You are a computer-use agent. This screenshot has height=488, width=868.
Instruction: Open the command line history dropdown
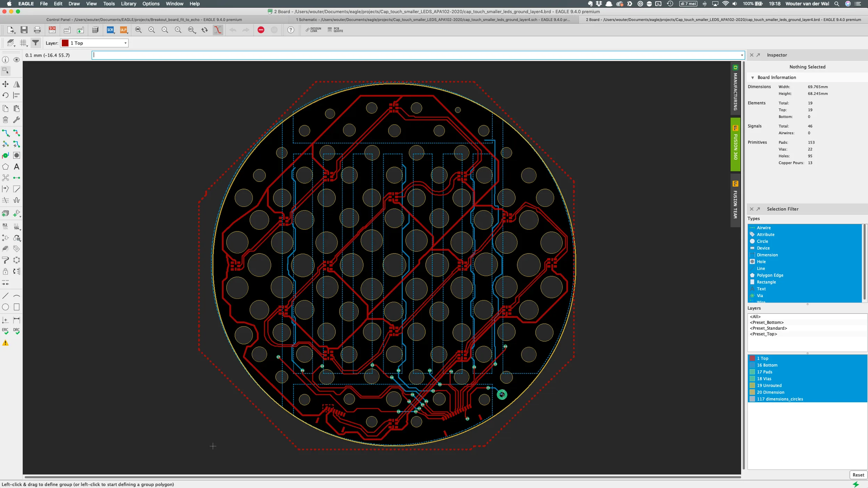pyautogui.click(x=742, y=55)
